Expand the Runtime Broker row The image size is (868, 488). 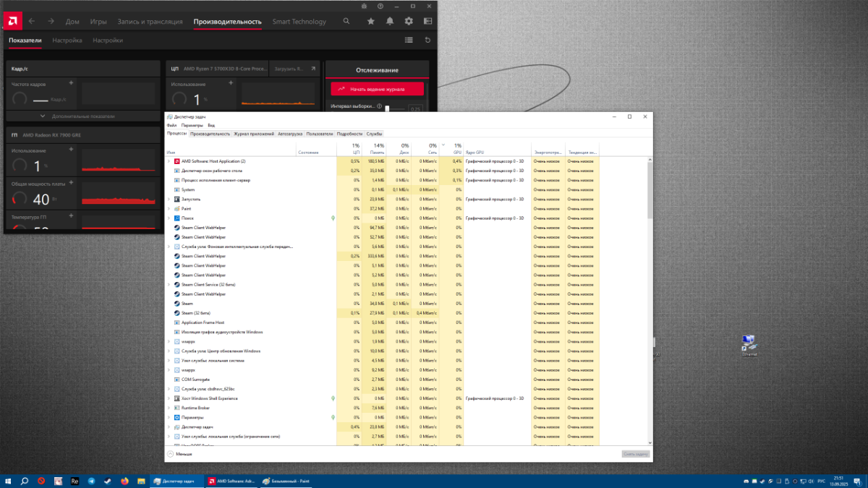169,408
